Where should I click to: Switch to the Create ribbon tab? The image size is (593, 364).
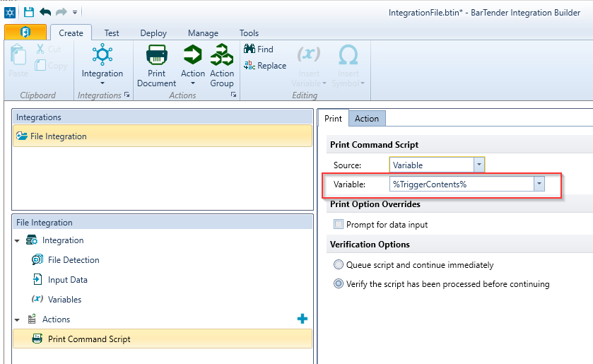coord(71,33)
